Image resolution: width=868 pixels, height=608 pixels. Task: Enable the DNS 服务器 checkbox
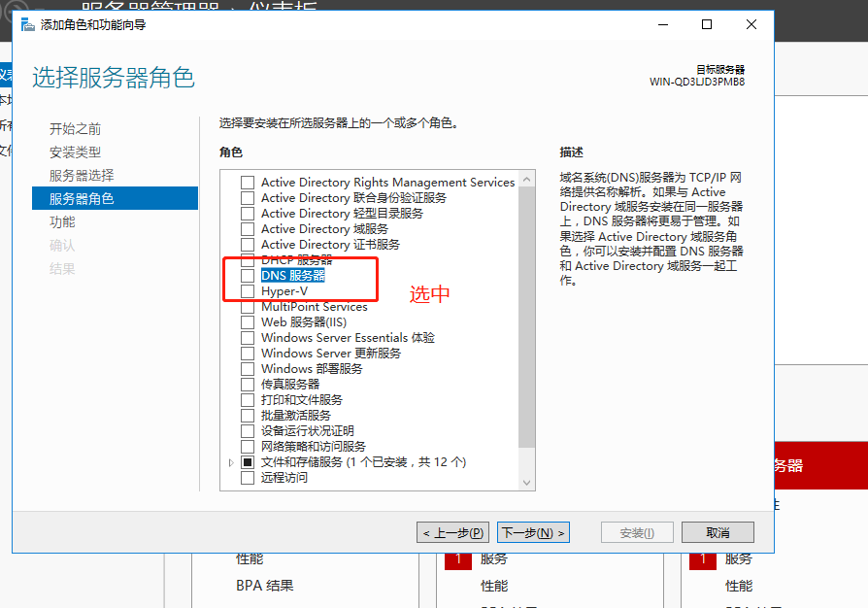(248, 275)
